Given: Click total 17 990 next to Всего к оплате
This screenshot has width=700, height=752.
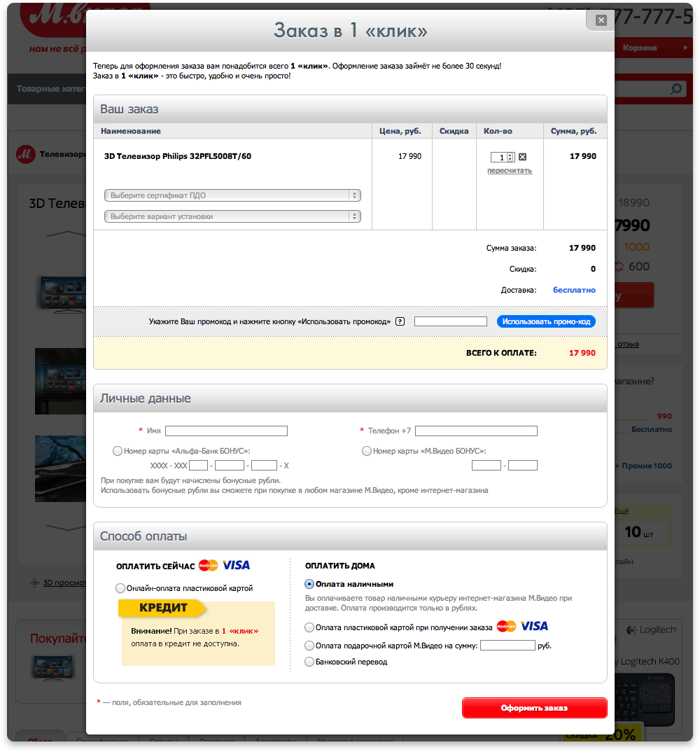Looking at the screenshot, I should pos(582,353).
